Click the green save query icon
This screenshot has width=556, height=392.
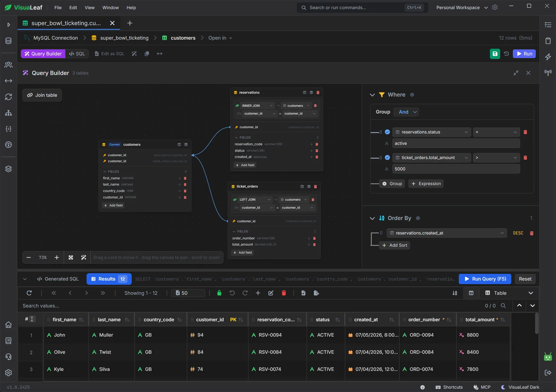point(495,54)
